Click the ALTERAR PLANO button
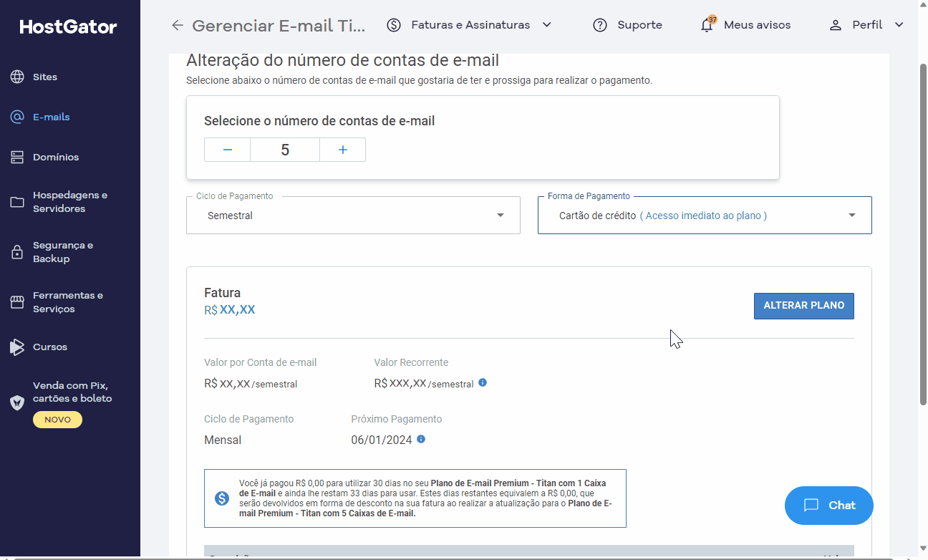Viewport: 928px width, 560px height. [803, 306]
